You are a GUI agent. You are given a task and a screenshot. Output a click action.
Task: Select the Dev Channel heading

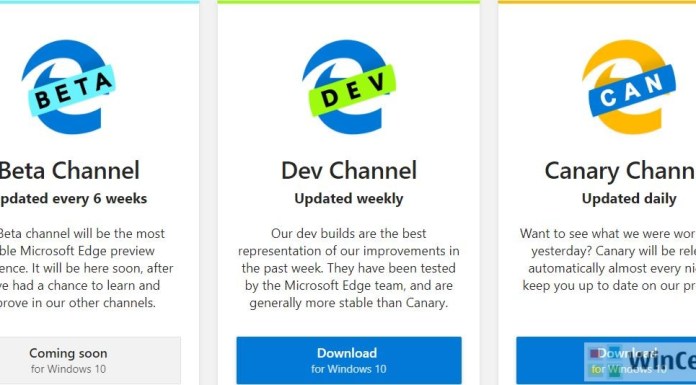[349, 171]
